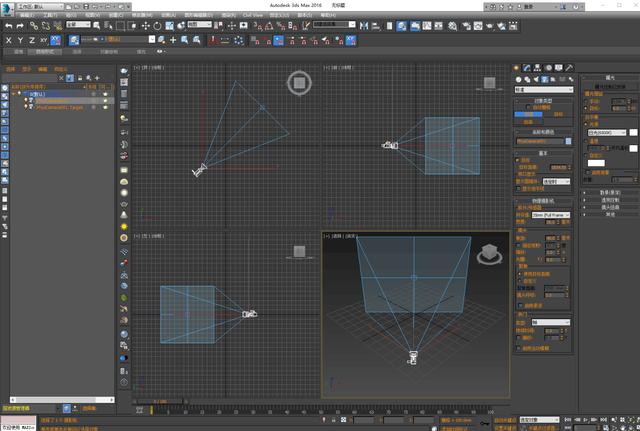Click the Z axis constraint button
640x431 pixels.
pyautogui.click(x=32, y=40)
